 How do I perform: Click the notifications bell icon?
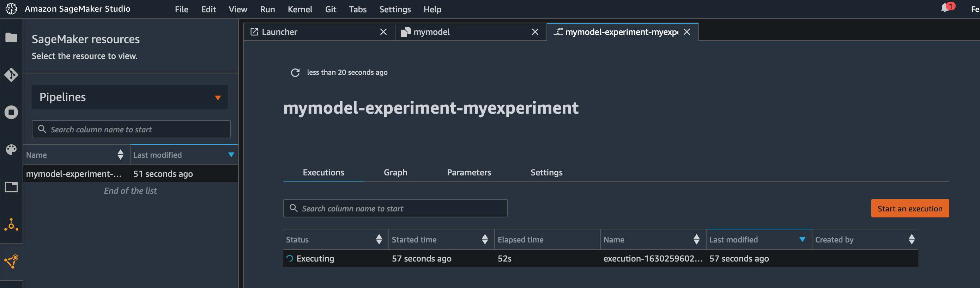click(945, 8)
